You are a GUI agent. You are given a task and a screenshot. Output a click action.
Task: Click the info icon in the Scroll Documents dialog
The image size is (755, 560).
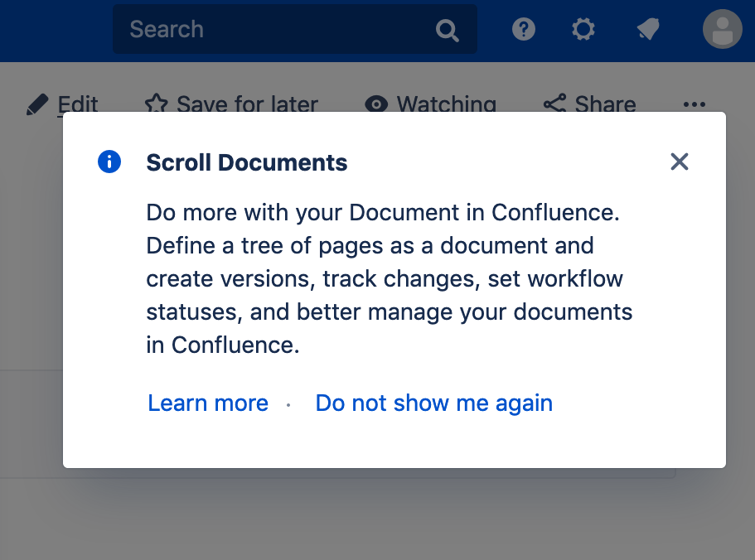pos(109,162)
